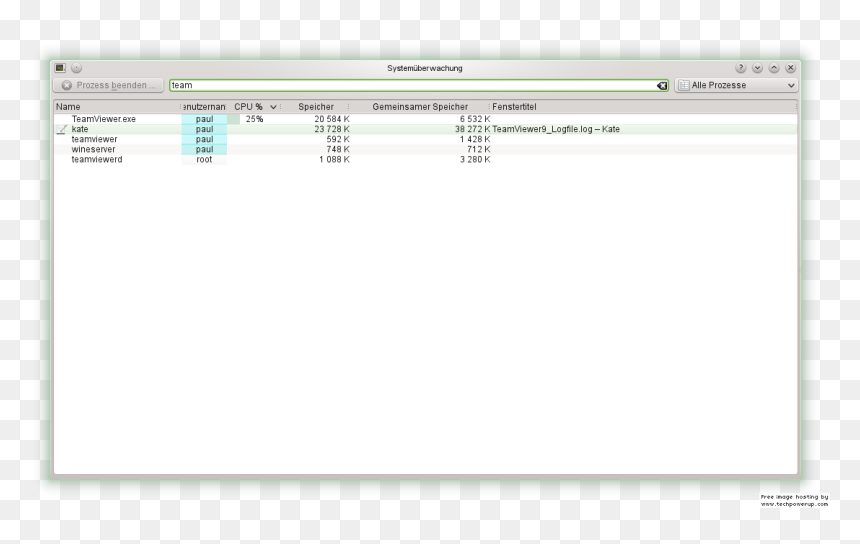Image resolution: width=860 pixels, height=544 pixels.
Task: Click the root user cell
Action: [204, 160]
